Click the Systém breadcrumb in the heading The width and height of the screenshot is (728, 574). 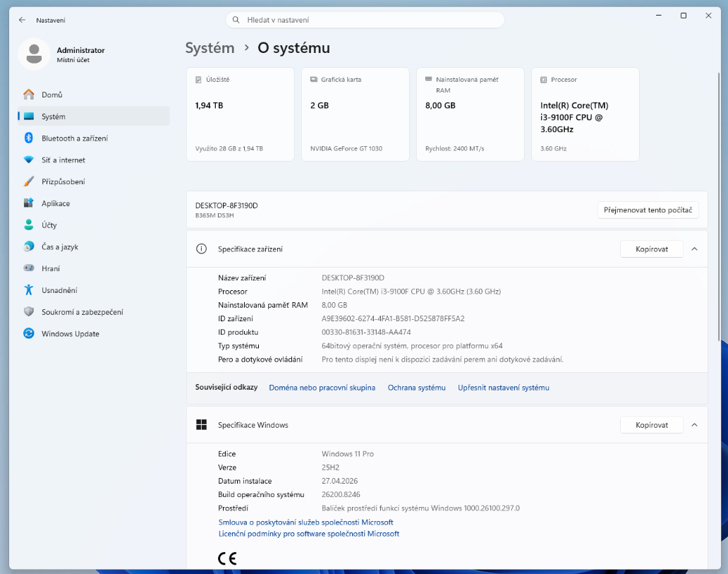point(210,48)
